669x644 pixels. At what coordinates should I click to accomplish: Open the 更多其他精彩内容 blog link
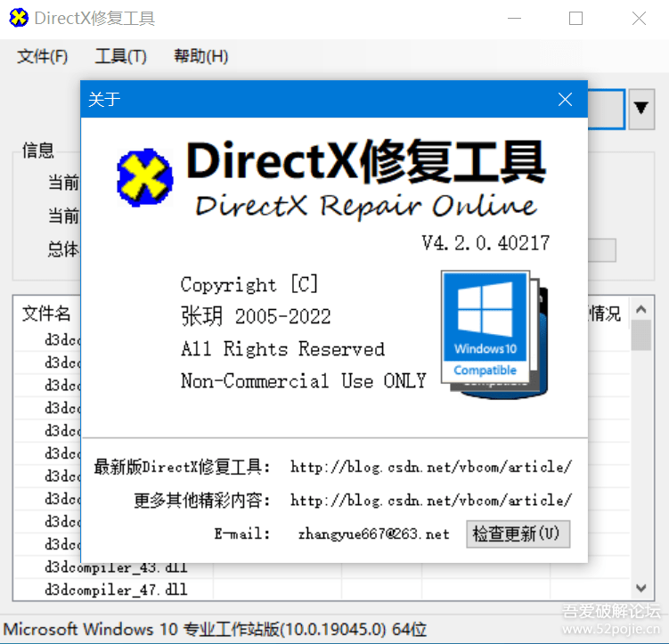point(431,500)
